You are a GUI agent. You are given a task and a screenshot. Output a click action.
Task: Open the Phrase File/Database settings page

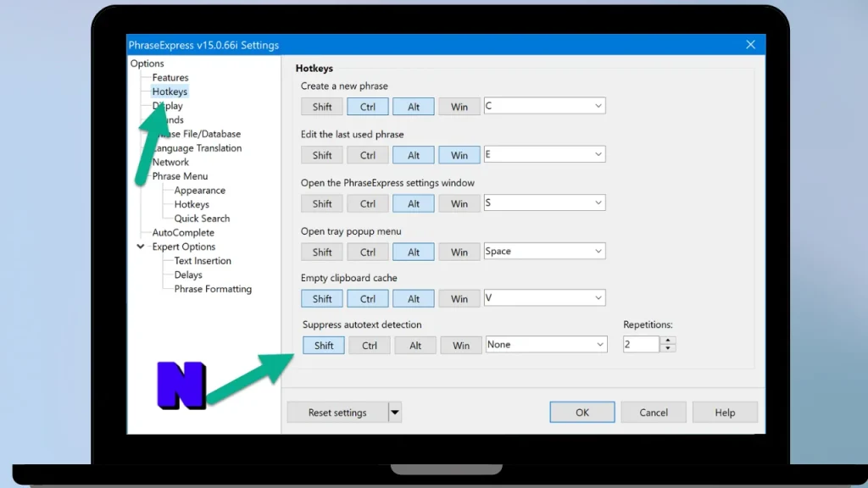click(x=197, y=134)
